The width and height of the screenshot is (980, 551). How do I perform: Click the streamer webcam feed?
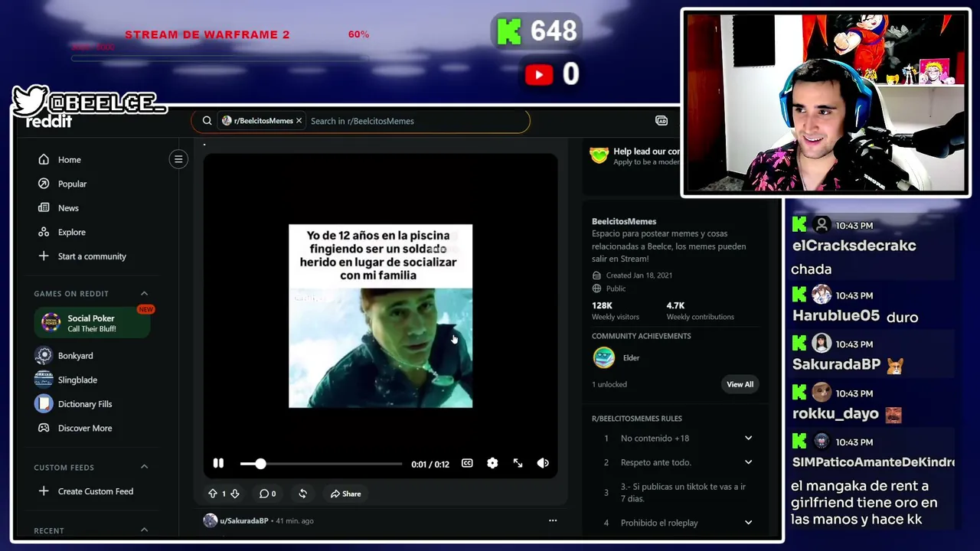(825, 103)
